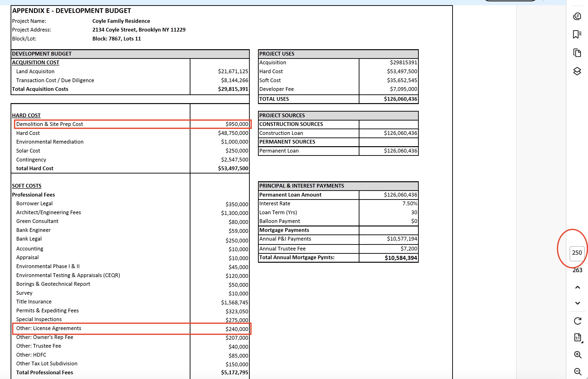The height and width of the screenshot is (379, 588).
Task: Go to previous page with up chevron
Action: pyautogui.click(x=577, y=287)
